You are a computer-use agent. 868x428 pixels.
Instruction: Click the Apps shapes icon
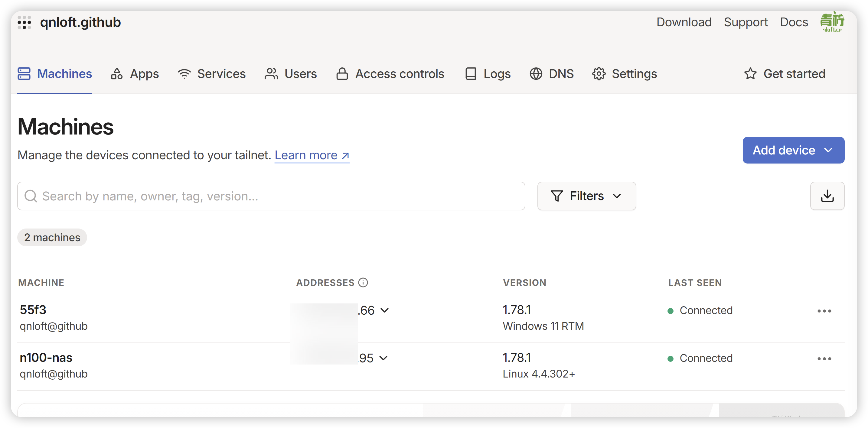(x=116, y=74)
